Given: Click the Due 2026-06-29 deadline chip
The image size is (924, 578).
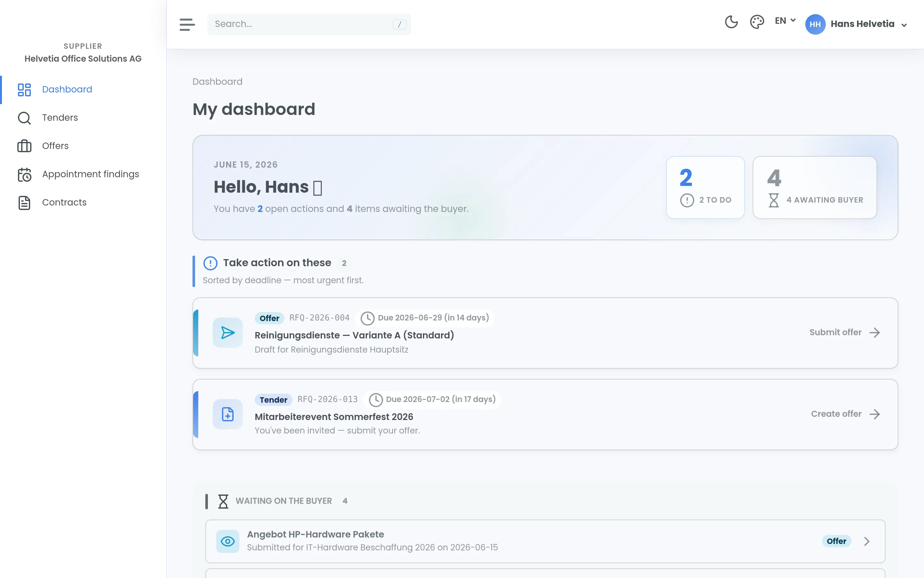Looking at the screenshot, I should 424,318.
